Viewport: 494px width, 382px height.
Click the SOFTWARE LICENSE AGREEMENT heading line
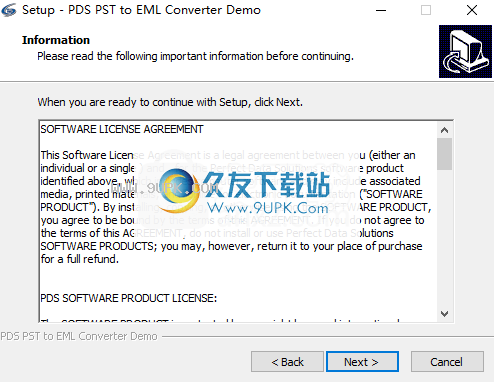tap(122, 129)
